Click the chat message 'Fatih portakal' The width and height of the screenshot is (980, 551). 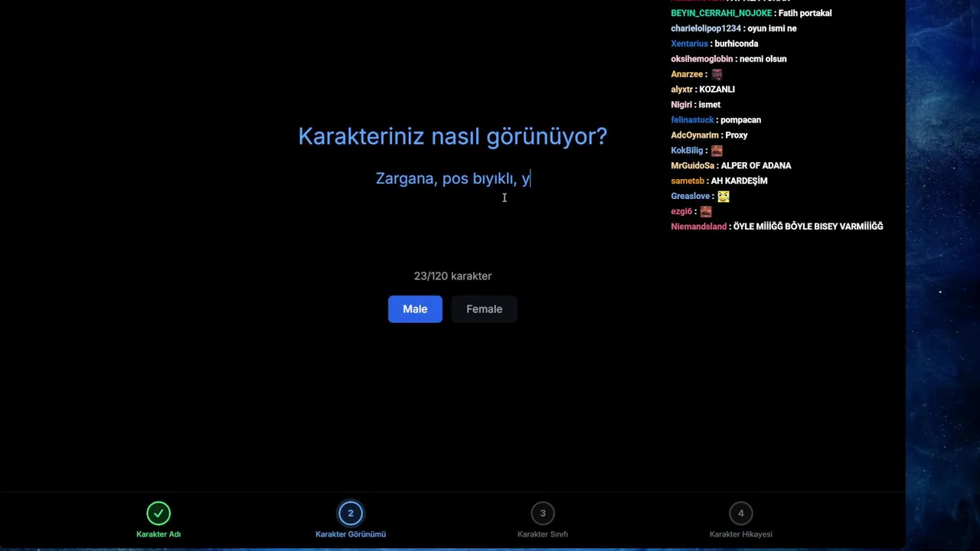click(805, 13)
